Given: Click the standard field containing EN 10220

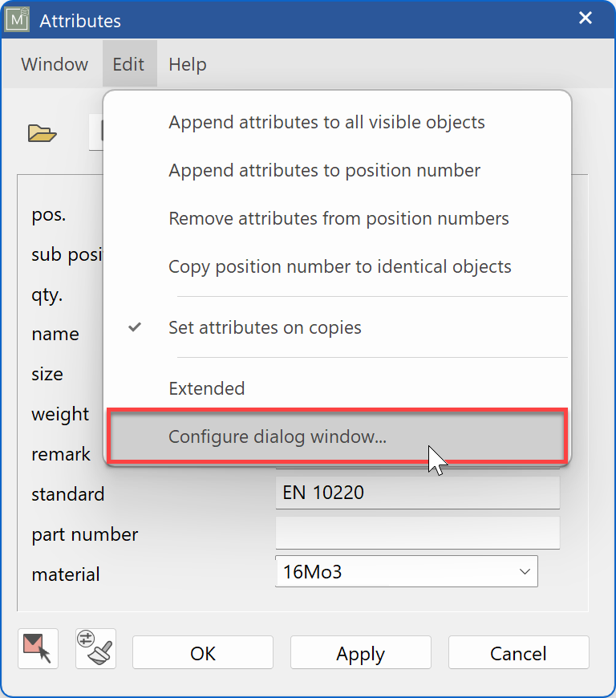Looking at the screenshot, I should coord(418,493).
